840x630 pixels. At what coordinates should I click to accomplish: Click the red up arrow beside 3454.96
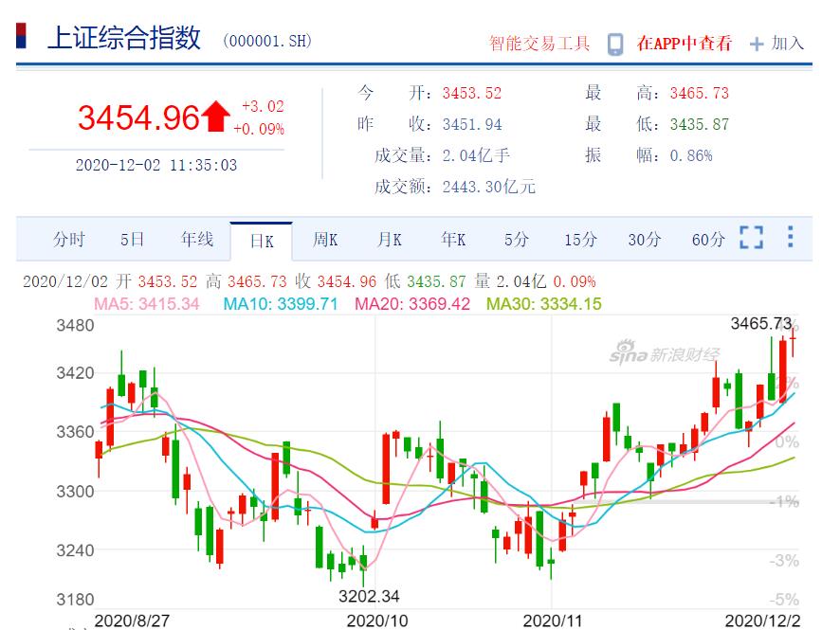coord(216,116)
